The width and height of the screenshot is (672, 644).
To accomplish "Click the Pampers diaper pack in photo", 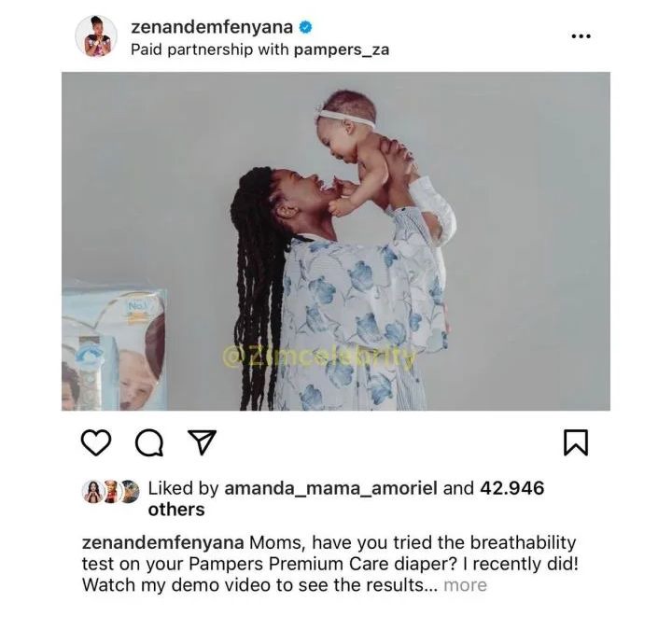I will [114, 349].
